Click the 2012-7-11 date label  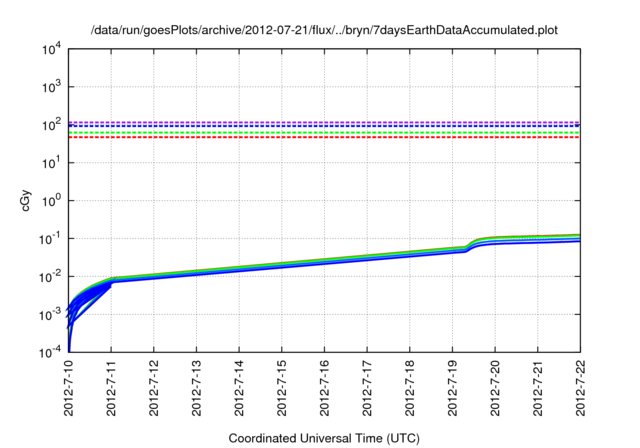(111, 388)
